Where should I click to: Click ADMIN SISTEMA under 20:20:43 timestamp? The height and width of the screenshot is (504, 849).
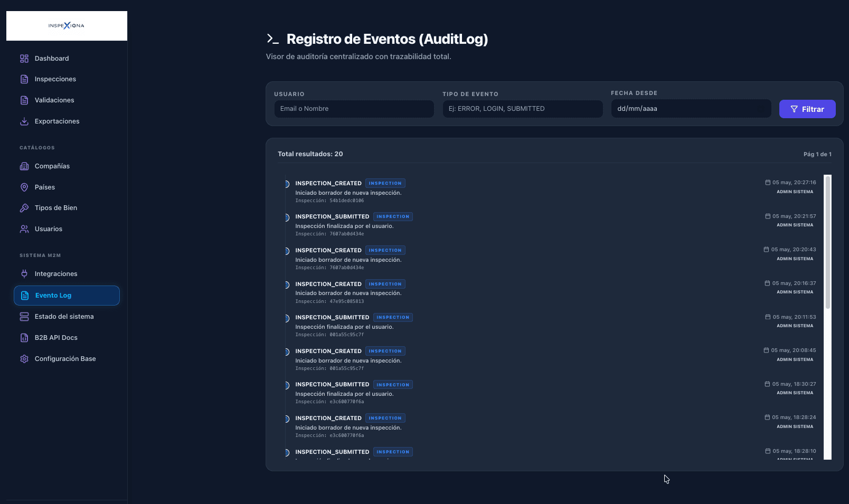[795, 259]
